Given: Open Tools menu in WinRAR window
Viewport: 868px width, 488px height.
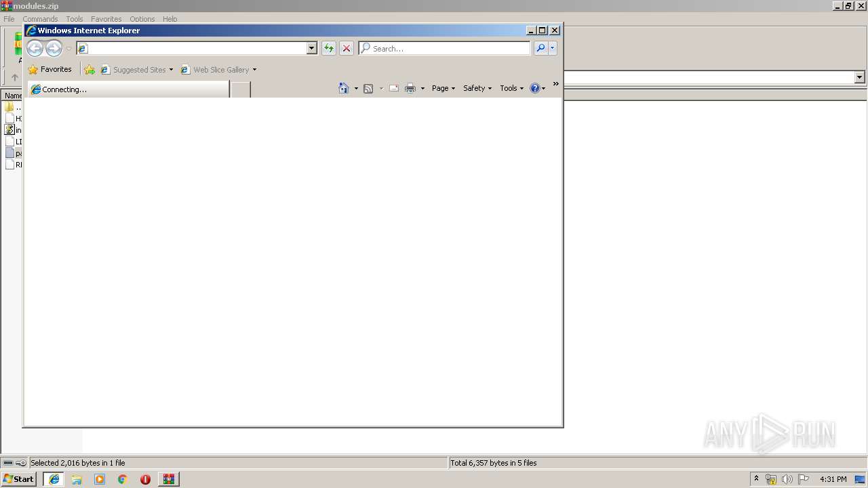Looking at the screenshot, I should click(x=75, y=19).
